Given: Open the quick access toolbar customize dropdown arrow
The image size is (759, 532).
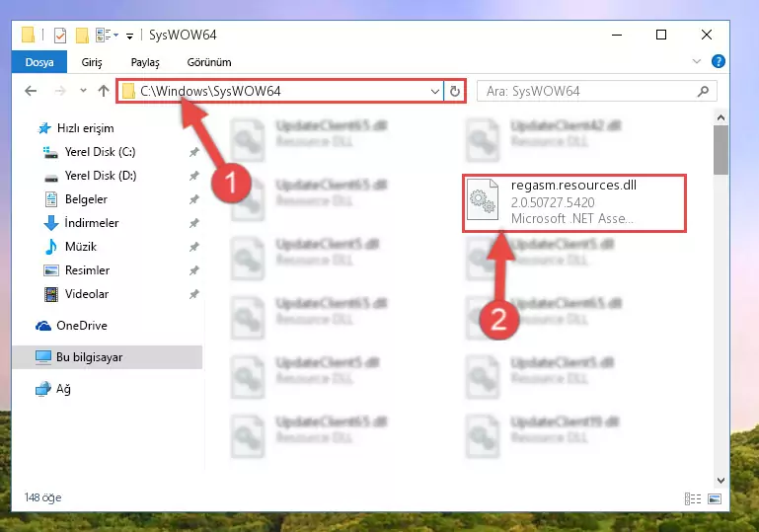Looking at the screenshot, I should click(129, 36).
